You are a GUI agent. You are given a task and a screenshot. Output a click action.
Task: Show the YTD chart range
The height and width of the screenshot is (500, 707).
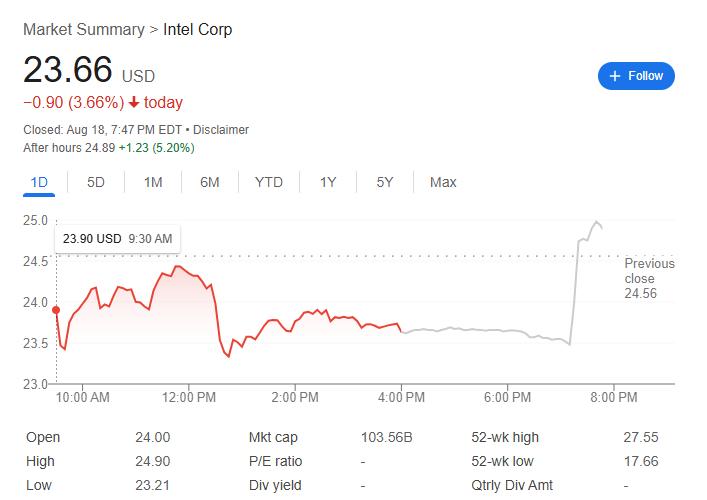268,182
